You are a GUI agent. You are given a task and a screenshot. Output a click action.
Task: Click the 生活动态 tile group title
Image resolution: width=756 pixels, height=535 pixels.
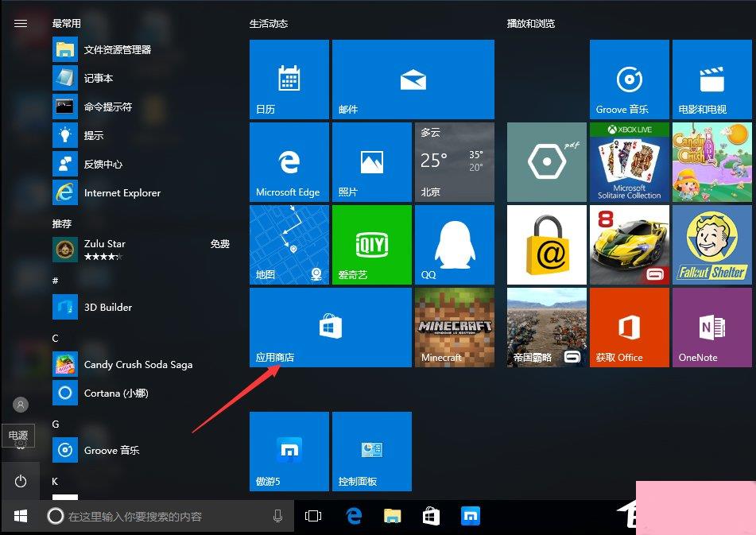click(269, 23)
